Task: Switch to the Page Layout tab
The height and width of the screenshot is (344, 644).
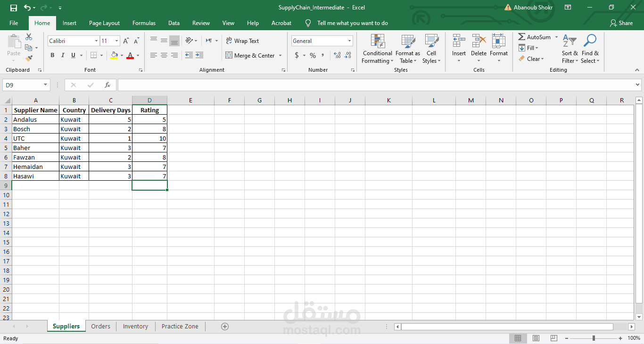Action: tap(104, 23)
